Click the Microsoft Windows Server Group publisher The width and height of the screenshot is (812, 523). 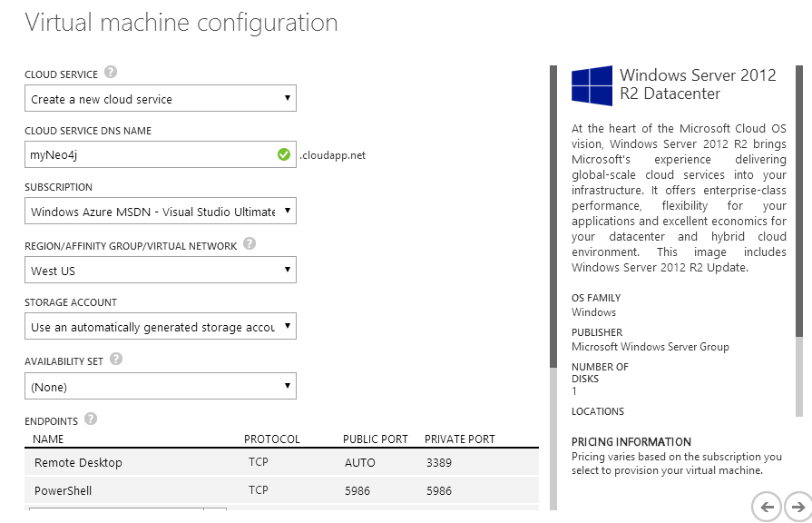coord(651,347)
